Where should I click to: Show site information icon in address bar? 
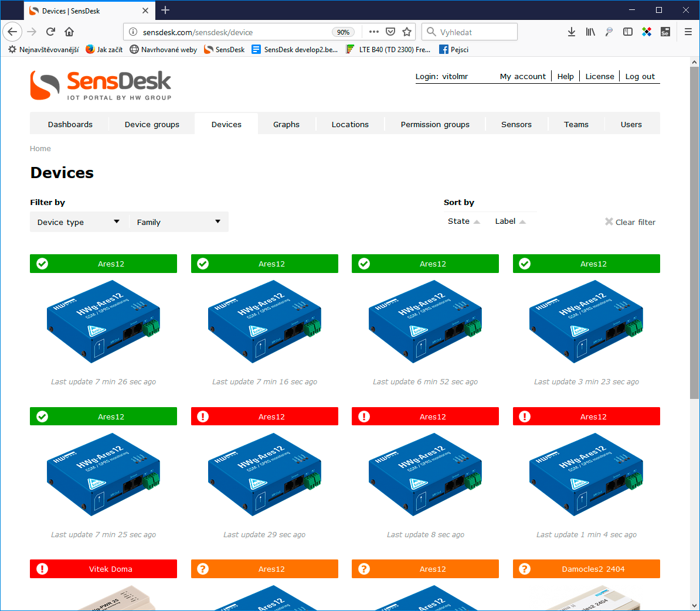pyautogui.click(x=133, y=32)
